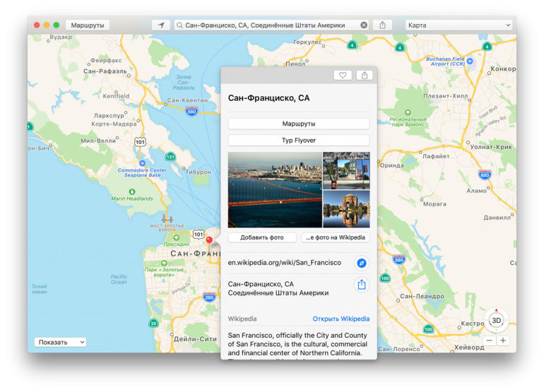
Task: Open the Карта map type dropdown
Action: tap(459, 25)
